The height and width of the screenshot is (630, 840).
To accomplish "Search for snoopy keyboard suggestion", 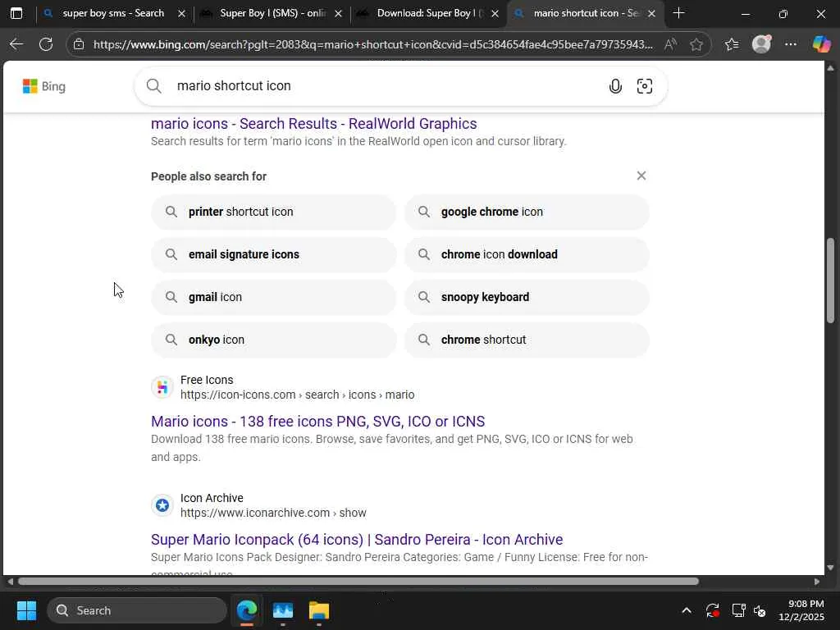I will [x=527, y=297].
